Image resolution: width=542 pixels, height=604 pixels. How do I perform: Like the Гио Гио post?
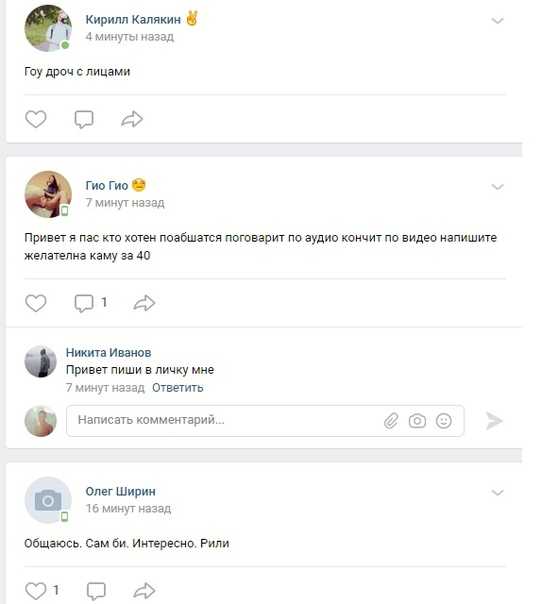[36, 303]
